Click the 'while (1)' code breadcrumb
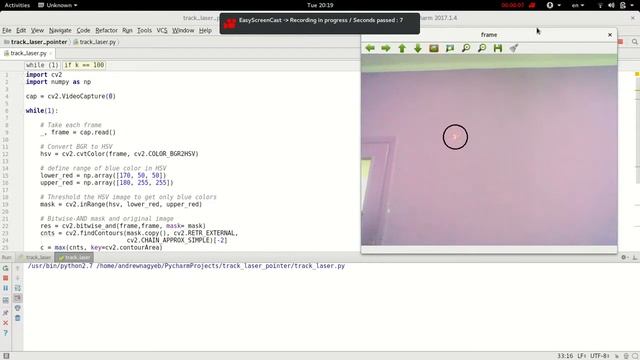 pos(42,65)
